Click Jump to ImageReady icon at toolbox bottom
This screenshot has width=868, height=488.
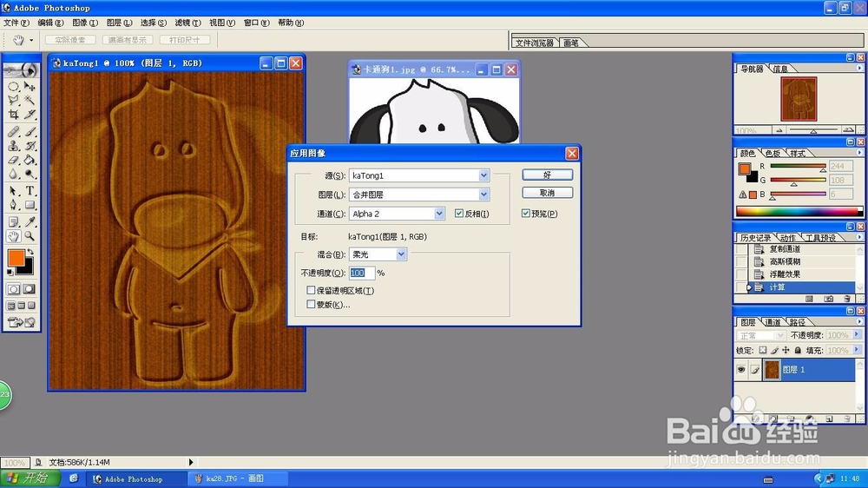21,322
